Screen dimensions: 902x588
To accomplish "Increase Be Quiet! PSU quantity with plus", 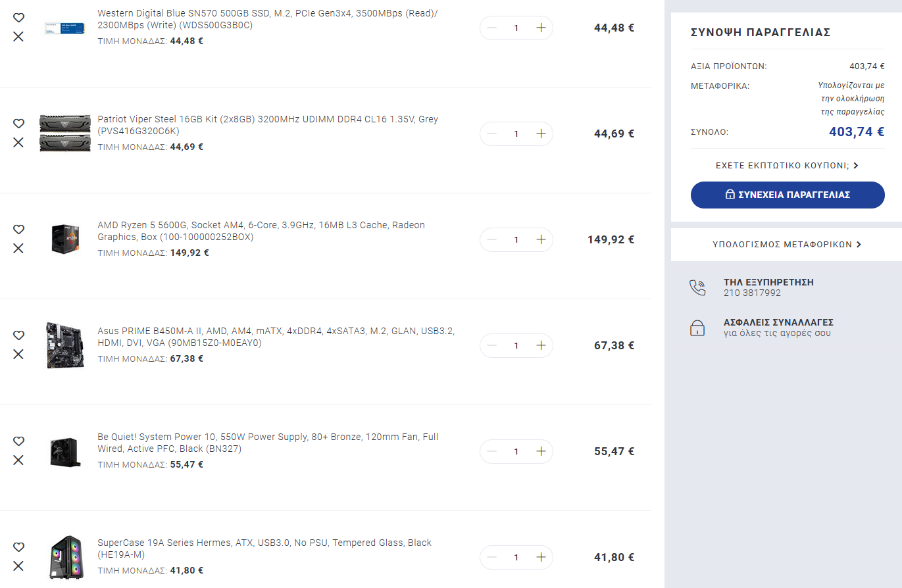I will pyautogui.click(x=541, y=451).
